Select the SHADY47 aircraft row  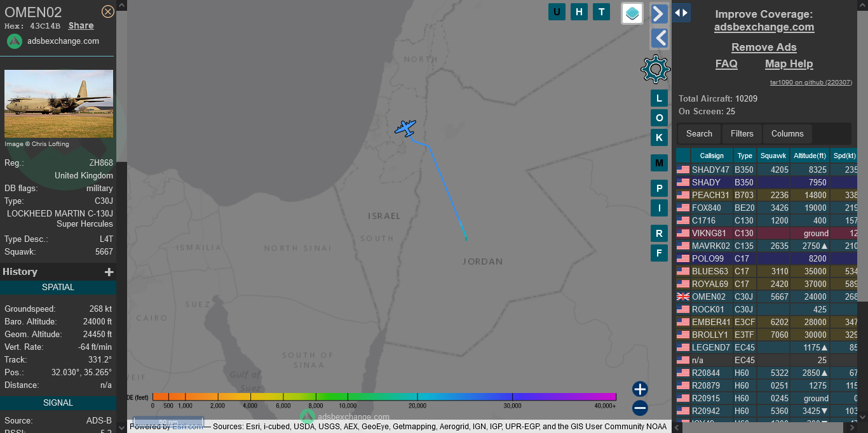click(766, 170)
